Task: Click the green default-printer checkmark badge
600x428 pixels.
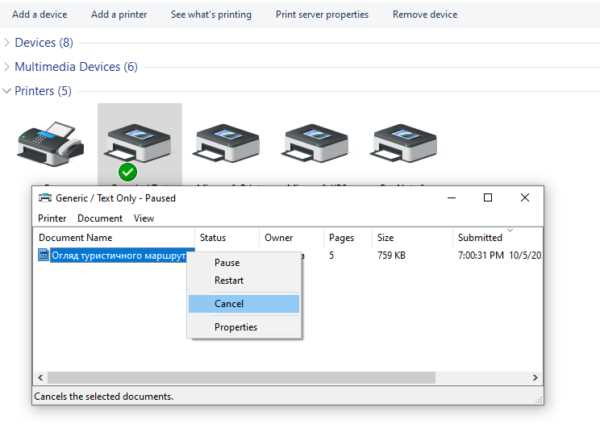Action: pyautogui.click(x=128, y=172)
